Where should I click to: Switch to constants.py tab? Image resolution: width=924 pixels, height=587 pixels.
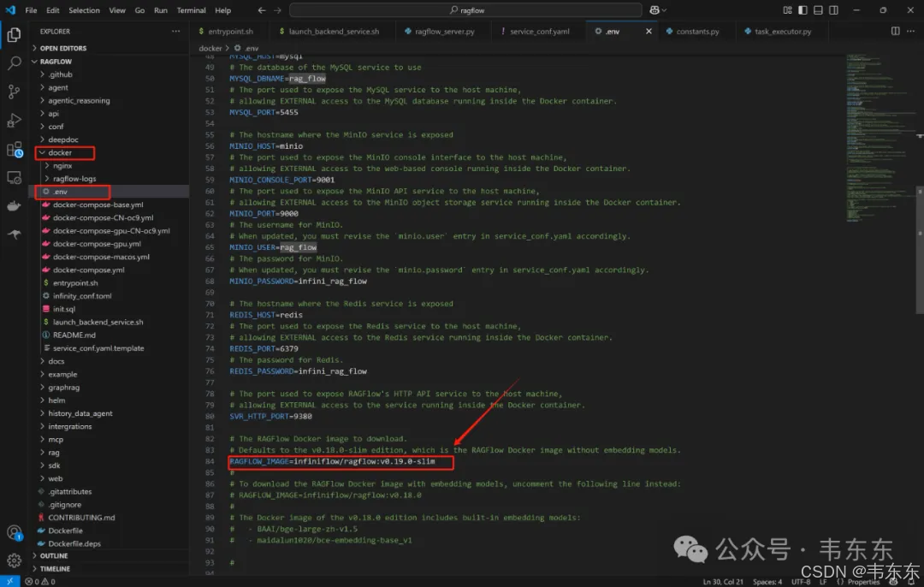[696, 32]
